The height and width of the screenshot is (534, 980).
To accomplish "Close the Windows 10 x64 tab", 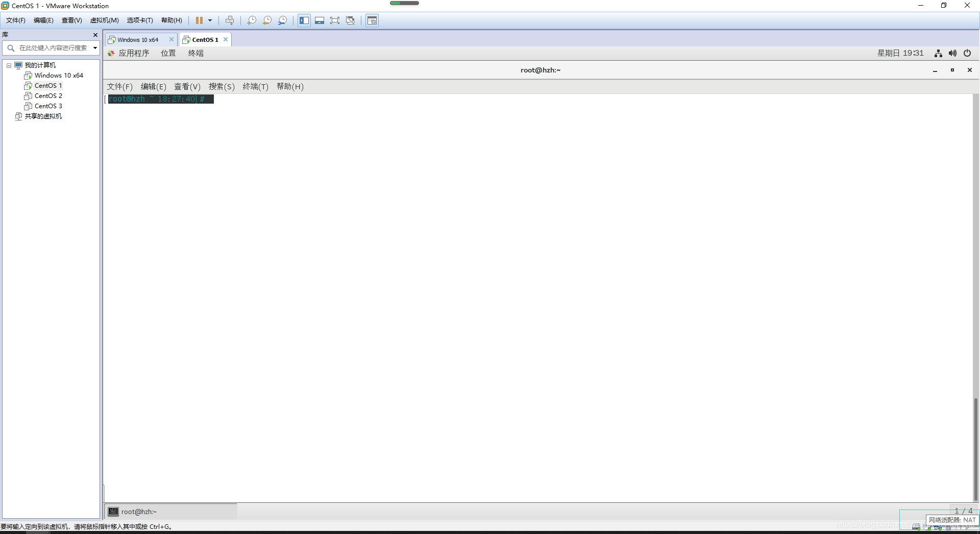I will tap(171, 39).
